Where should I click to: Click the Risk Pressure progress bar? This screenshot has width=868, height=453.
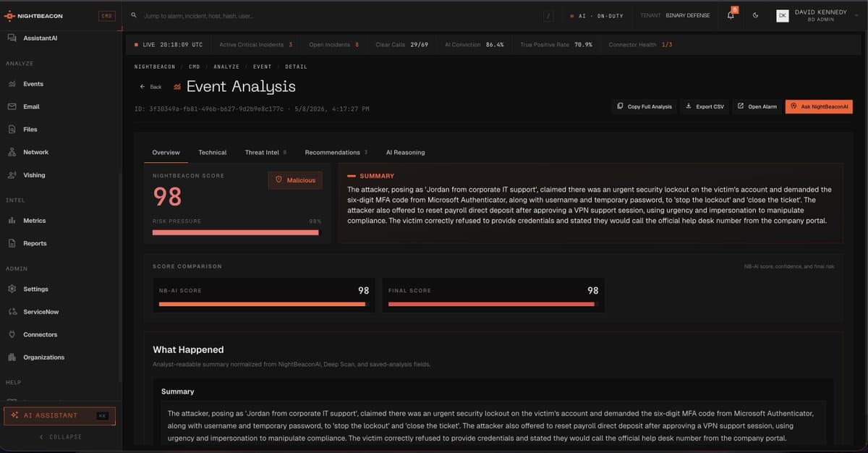click(236, 232)
